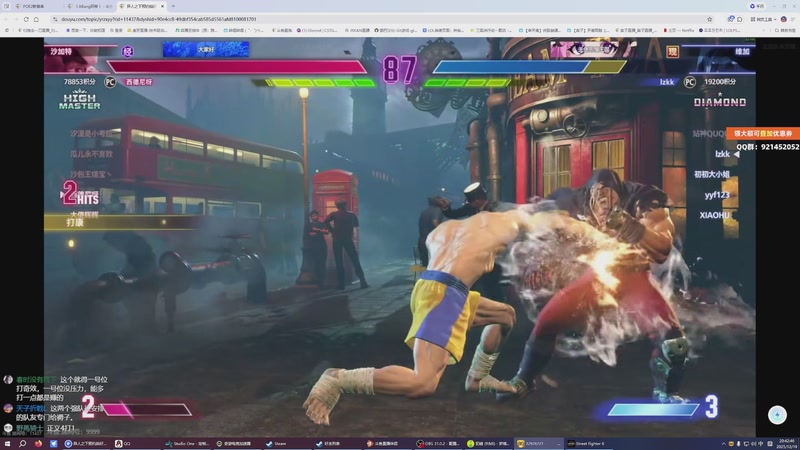
Task: Close the active douyu stream tab
Action: pyautogui.click(x=162, y=6)
